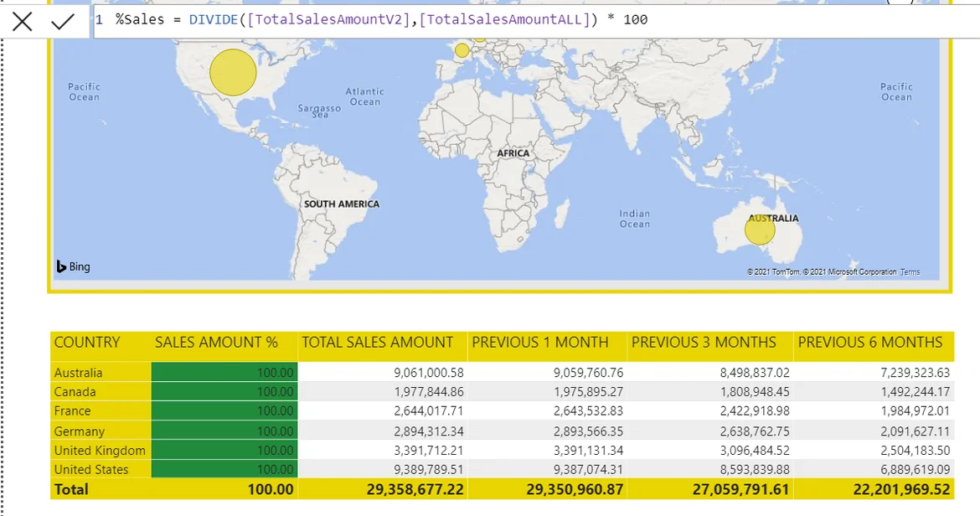This screenshot has width=980, height=516.
Task: Click the Bing logo on the map
Action: tap(74, 266)
